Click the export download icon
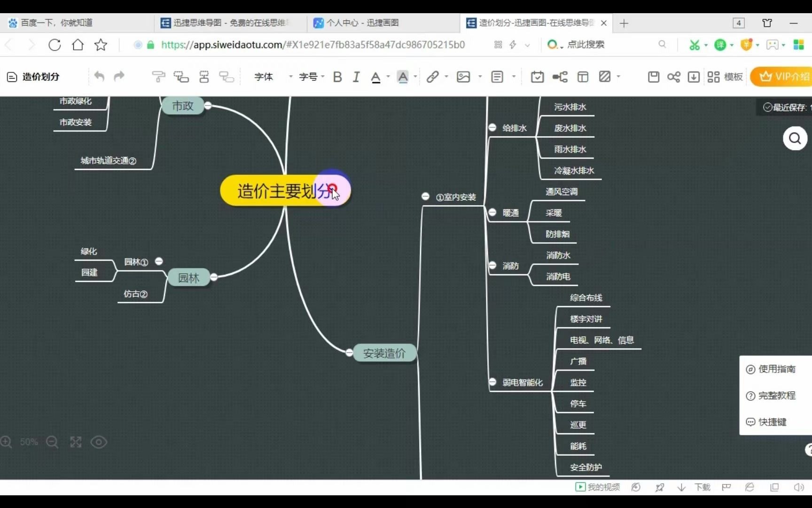 pos(694,77)
